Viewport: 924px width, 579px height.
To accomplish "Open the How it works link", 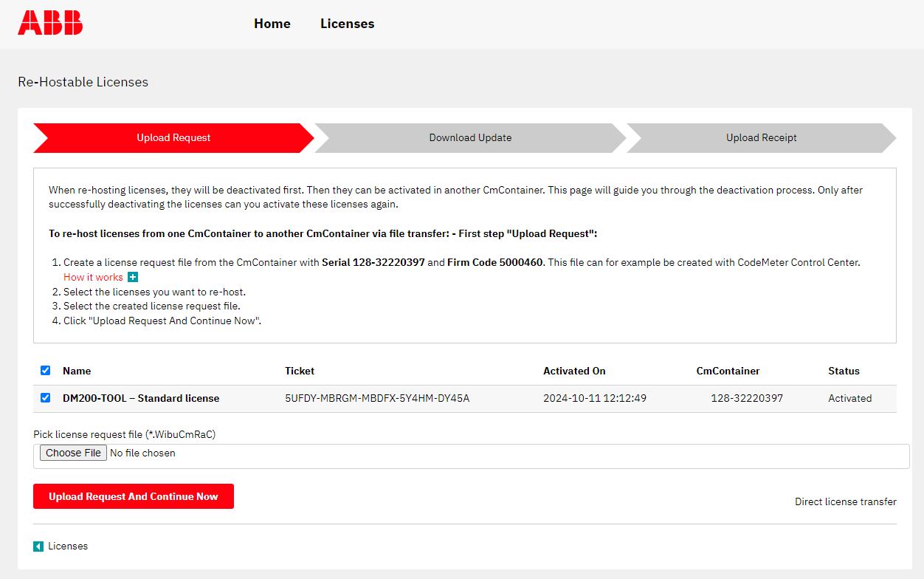I will coord(93,277).
